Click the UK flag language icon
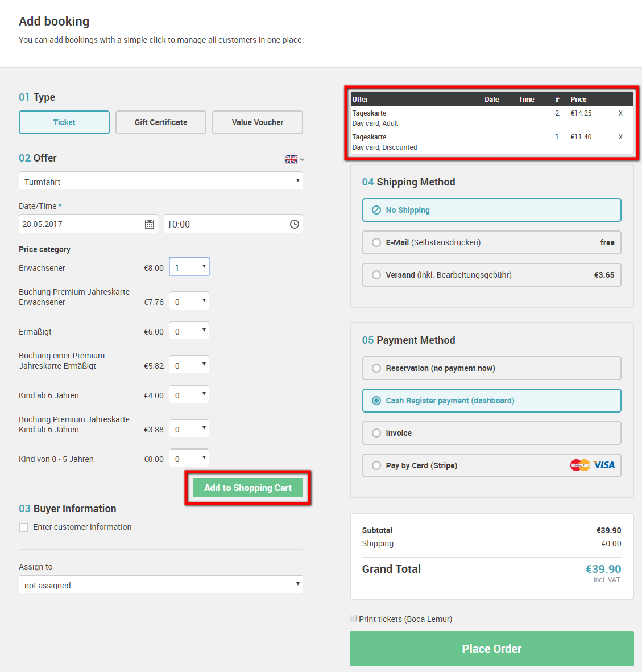 [x=291, y=159]
